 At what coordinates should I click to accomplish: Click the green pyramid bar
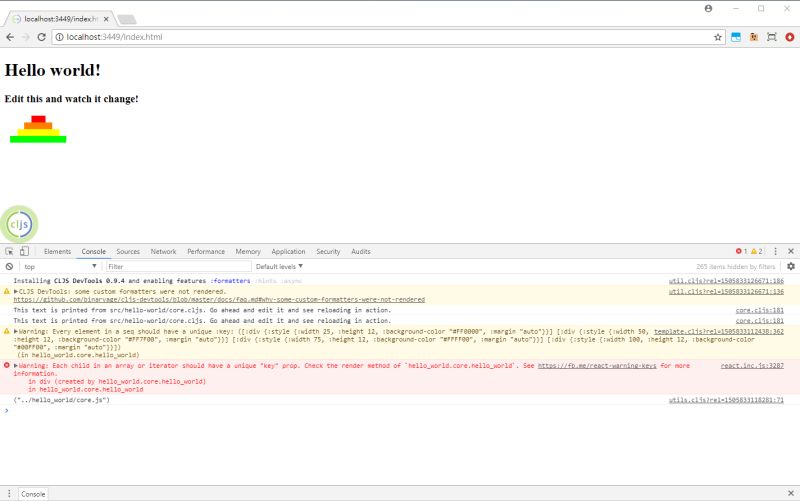coord(38,139)
